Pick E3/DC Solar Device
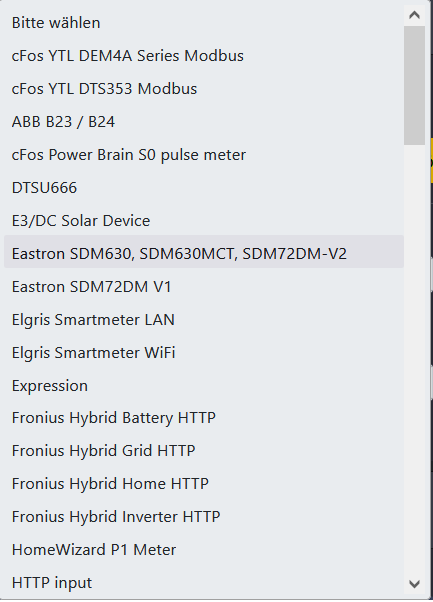The width and height of the screenshot is (433, 602). point(204,221)
